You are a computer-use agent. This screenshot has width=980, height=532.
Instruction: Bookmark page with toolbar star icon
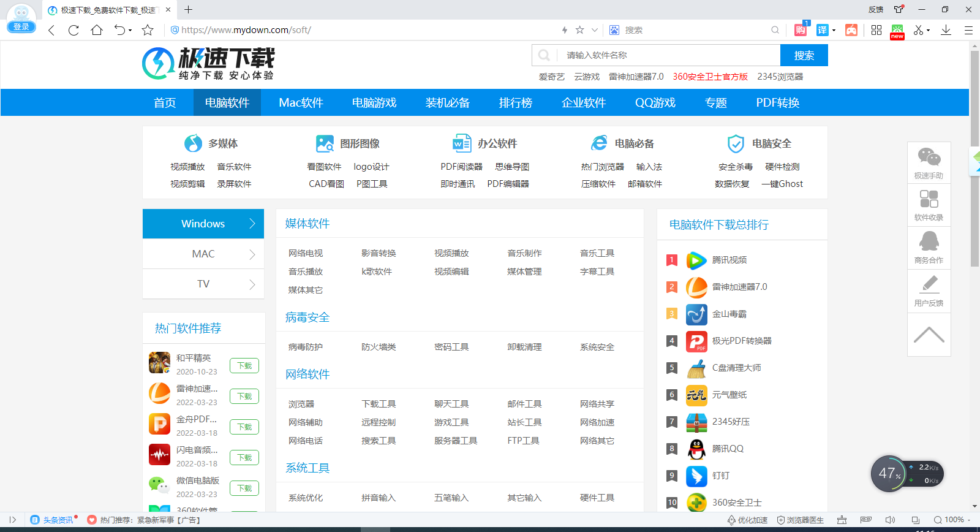(x=148, y=30)
